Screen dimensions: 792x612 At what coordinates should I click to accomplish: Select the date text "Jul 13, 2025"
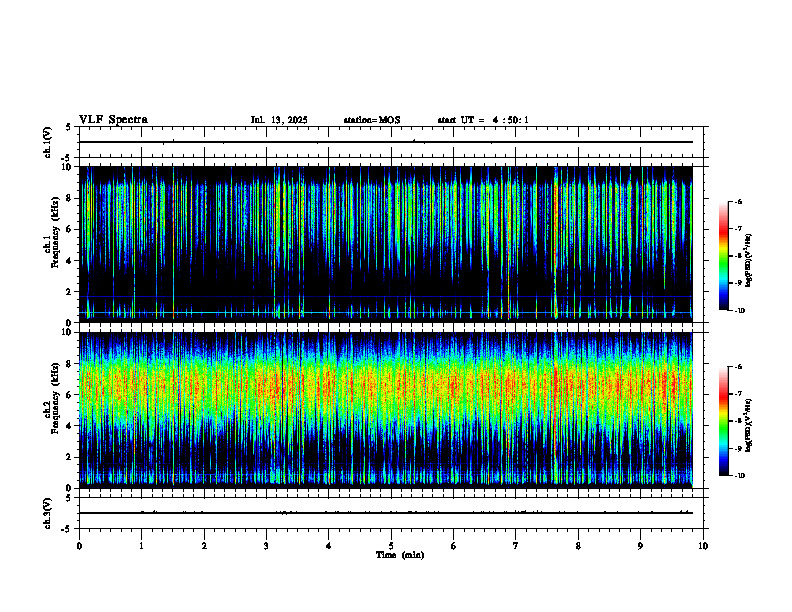(x=279, y=120)
